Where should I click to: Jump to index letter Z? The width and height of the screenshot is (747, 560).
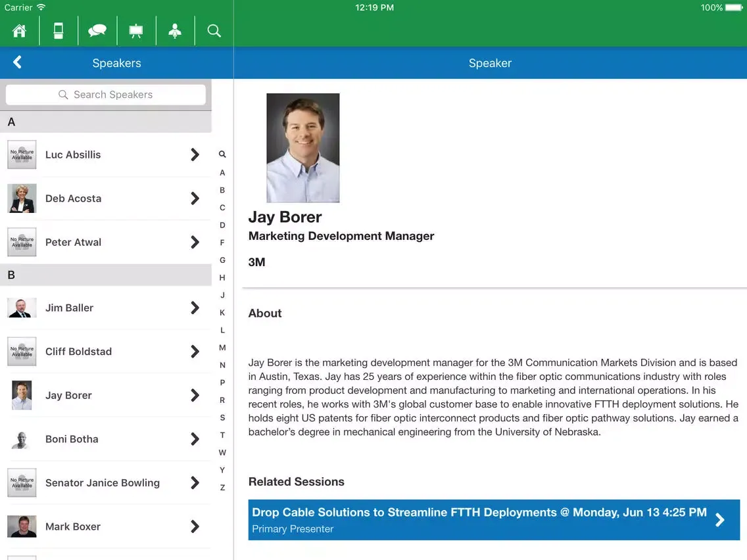(x=222, y=488)
